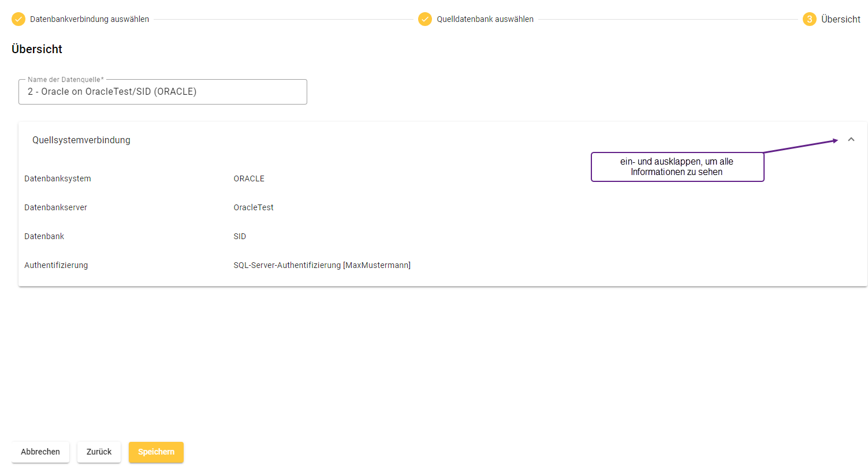
Task: Click the SID database value
Action: [x=240, y=236]
